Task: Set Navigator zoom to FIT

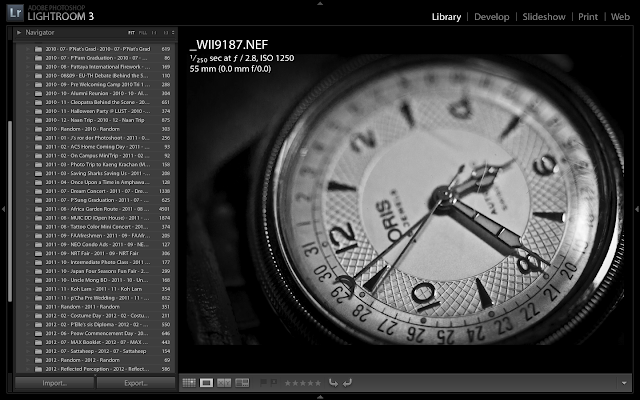Action: pos(131,33)
